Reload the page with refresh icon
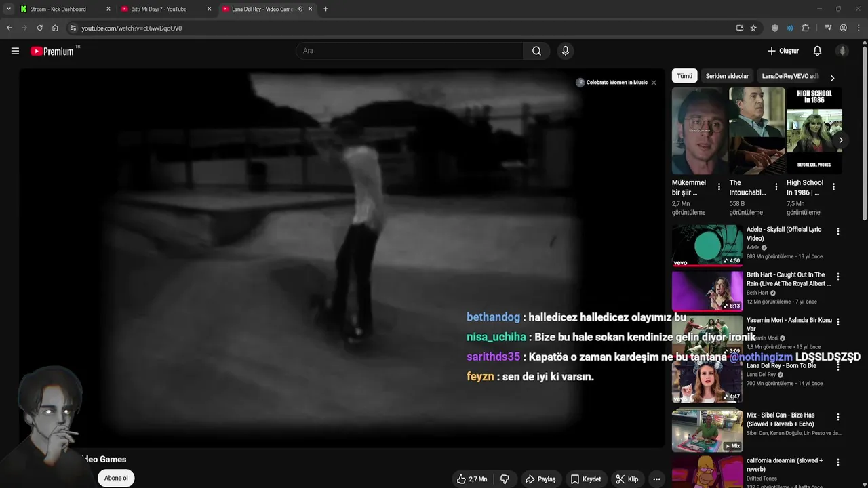Viewport: 868px width, 488px height. click(x=39, y=28)
